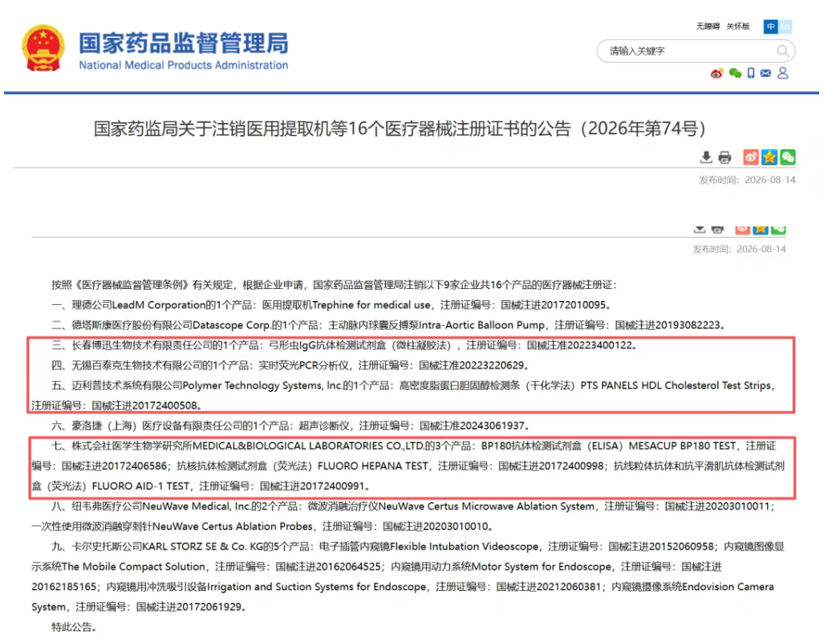840x643 pixels.
Task: Click the announcement title 2026年第74号
Action: point(400,128)
